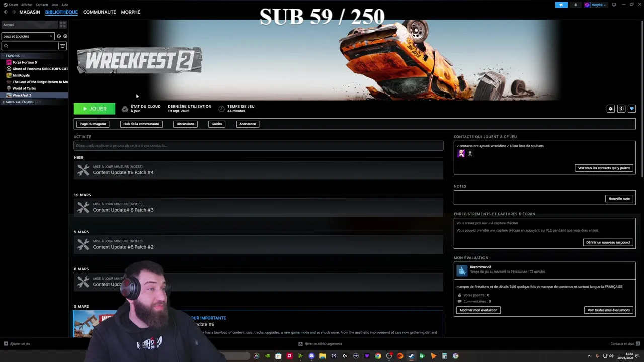Click the wrench icon for Patch #2
This screenshot has height=362, width=644.
click(83, 244)
